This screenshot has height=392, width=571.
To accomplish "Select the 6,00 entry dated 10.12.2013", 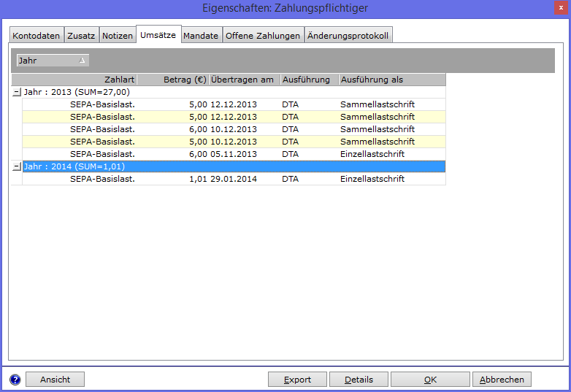I will 234,130.
